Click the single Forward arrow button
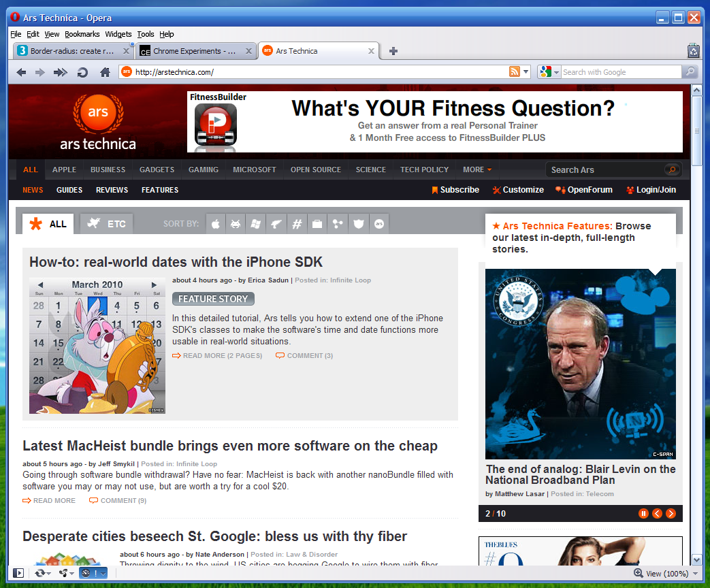 coord(40,72)
